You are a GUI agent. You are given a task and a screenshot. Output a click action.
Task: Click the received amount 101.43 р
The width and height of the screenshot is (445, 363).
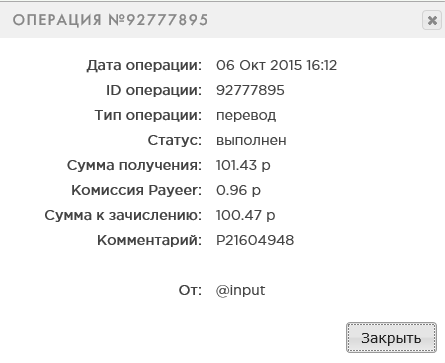point(243,166)
